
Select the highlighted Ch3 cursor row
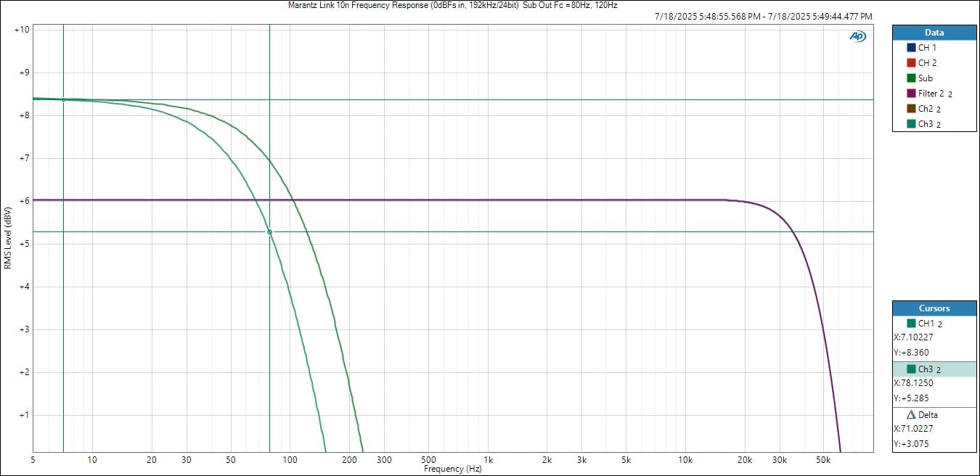[934, 369]
